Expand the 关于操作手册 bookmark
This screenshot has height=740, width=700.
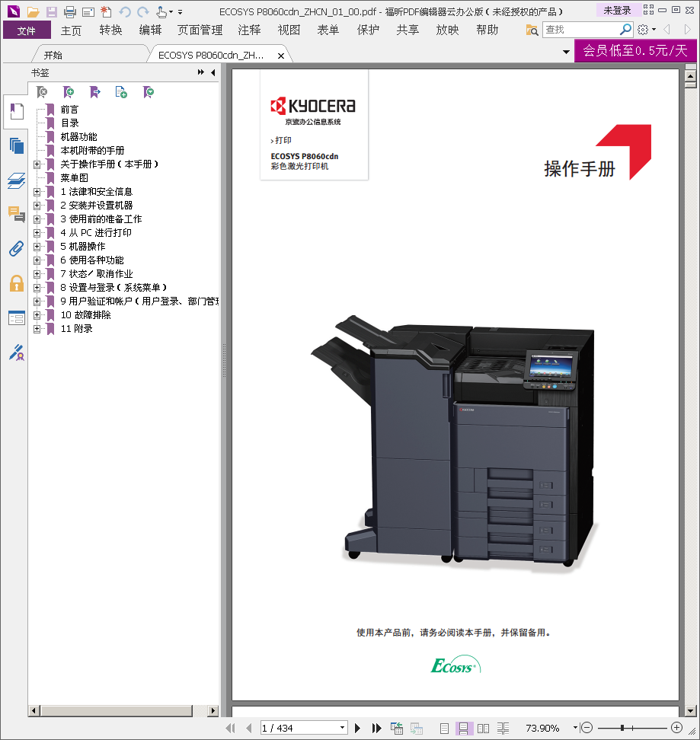pos(37,164)
